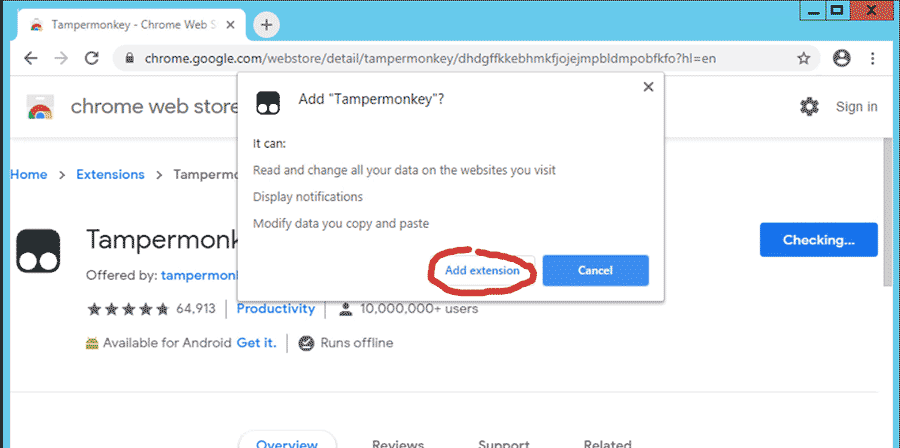Click the large Tampermonkey extension icon
Image resolution: width=900 pixels, height=448 pixels.
tap(38, 251)
